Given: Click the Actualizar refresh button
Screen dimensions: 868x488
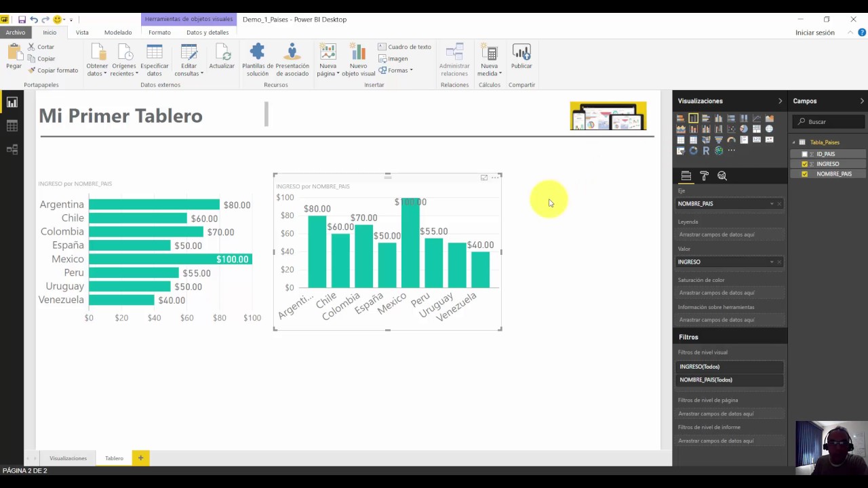Looking at the screenshot, I should click(222, 57).
